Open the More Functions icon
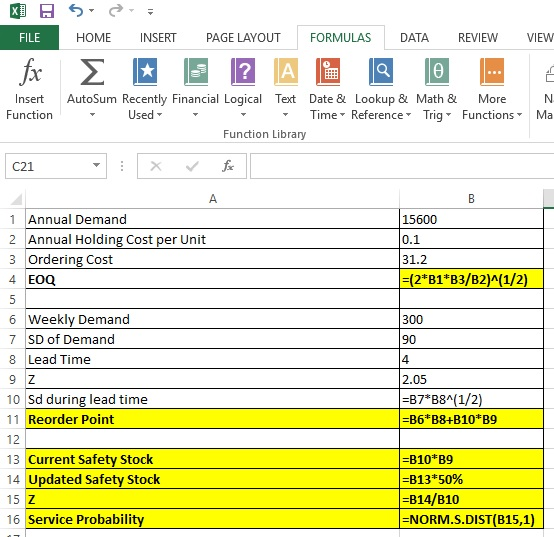This screenshot has width=554, height=537. coord(492,72)
